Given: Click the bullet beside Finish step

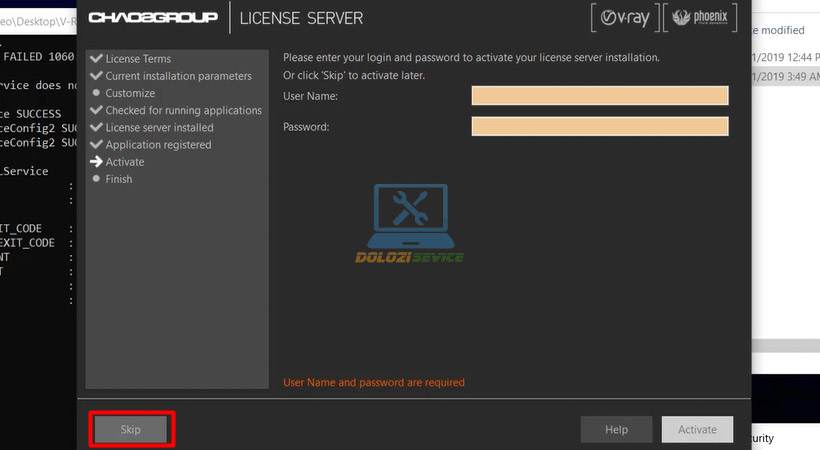Looking at the screenshot, I should (x=96, y=179).
